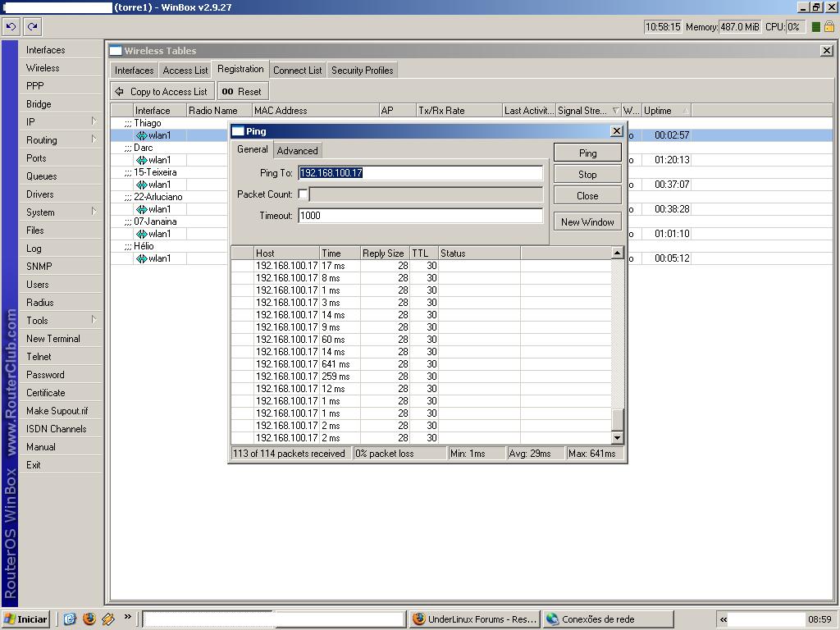This screenshot has width=840, height=630.
Task: Sort by MAC Address column header
Action: (x=315, y=111)
